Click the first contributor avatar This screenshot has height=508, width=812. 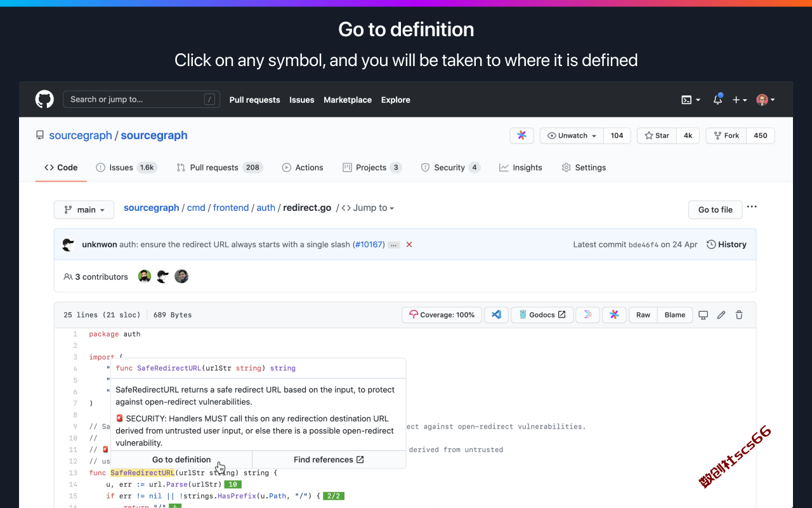click(145, 276)
